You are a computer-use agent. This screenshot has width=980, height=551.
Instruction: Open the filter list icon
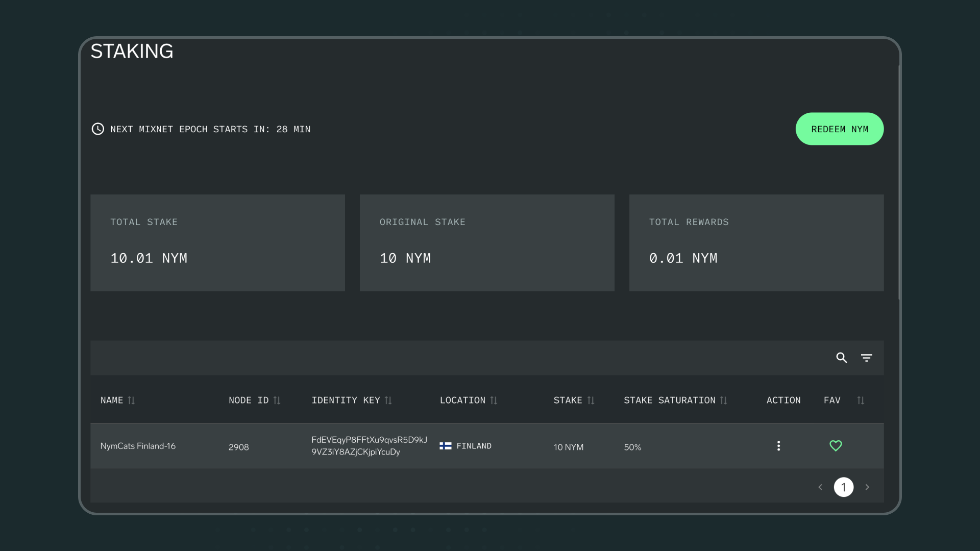click(866, 358)
